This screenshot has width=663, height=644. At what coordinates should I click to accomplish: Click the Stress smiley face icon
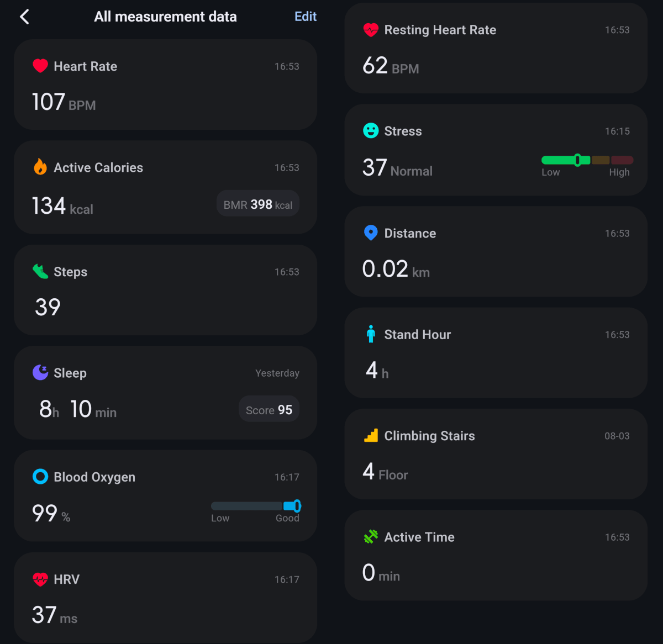coord(371,131)
